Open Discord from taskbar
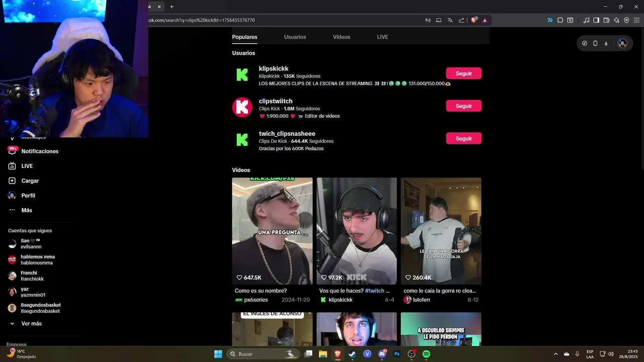Screen dimensions: 644x362 tap(382, 354)
